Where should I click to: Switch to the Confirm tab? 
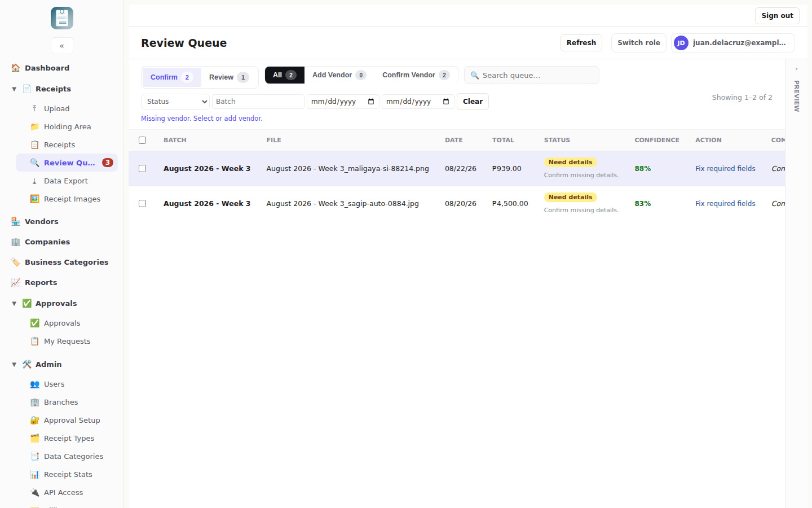click(171, 77)
